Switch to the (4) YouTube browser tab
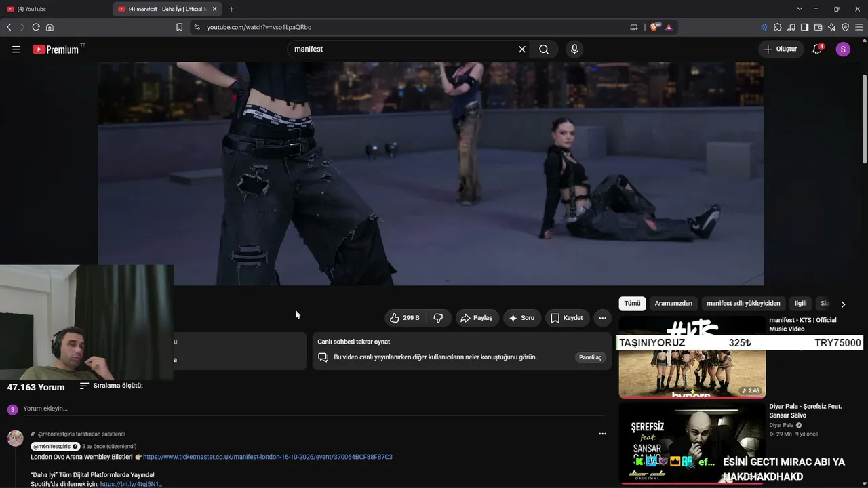 pos(56,9)
